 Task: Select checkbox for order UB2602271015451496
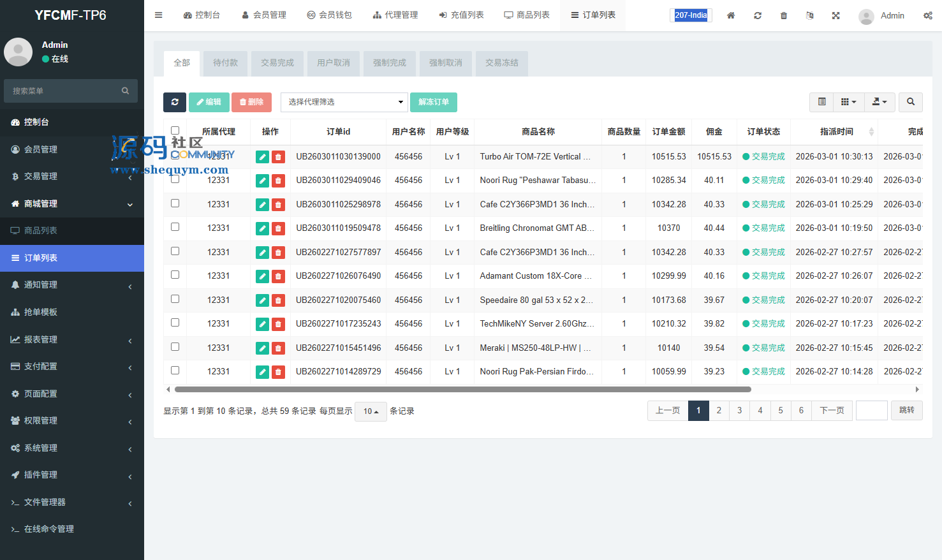click(x=175, y=347)
